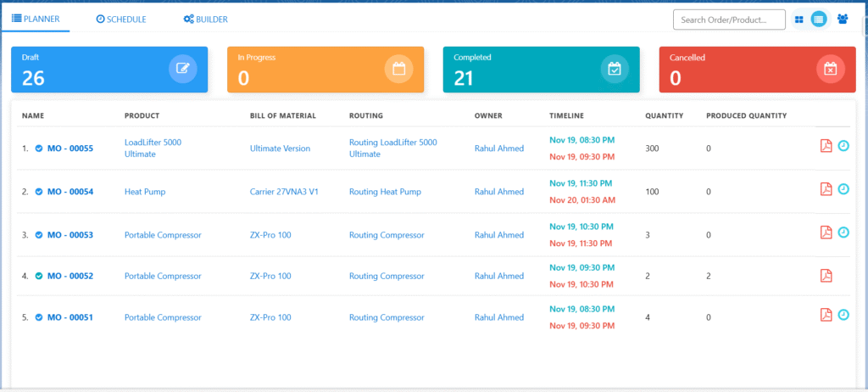Screen dimensions: 868x392
Task: Select the Planner tab
Action: [35, 19]
